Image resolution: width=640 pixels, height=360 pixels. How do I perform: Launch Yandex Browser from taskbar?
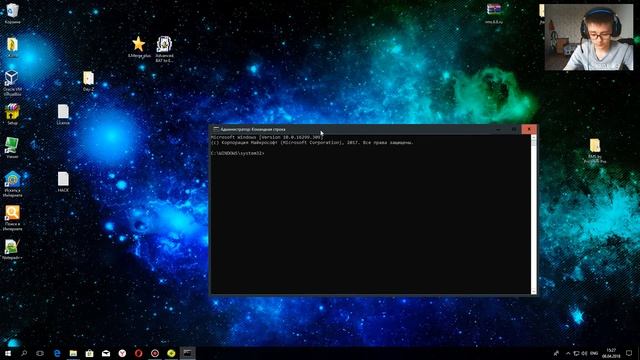click(x=122, y=353)
